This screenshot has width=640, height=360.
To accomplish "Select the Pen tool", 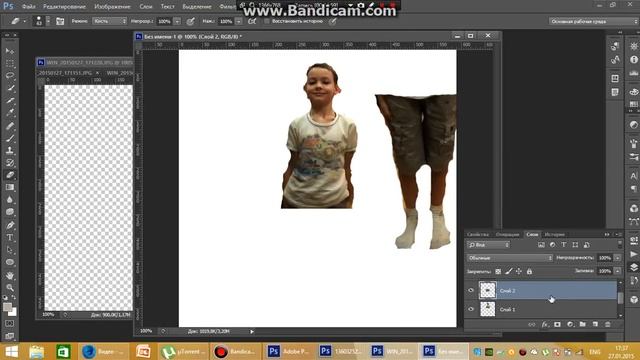I will (x=10, y=225).
